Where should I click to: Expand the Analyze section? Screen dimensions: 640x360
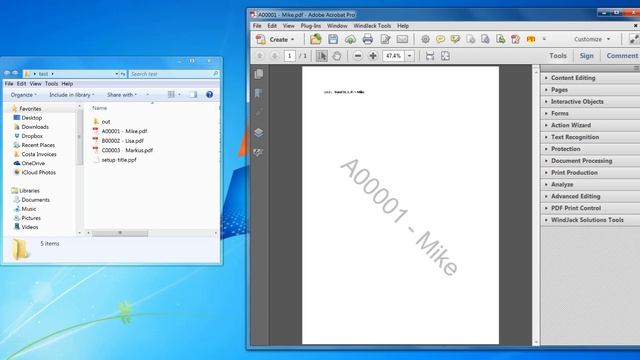[x=591, y=184]
